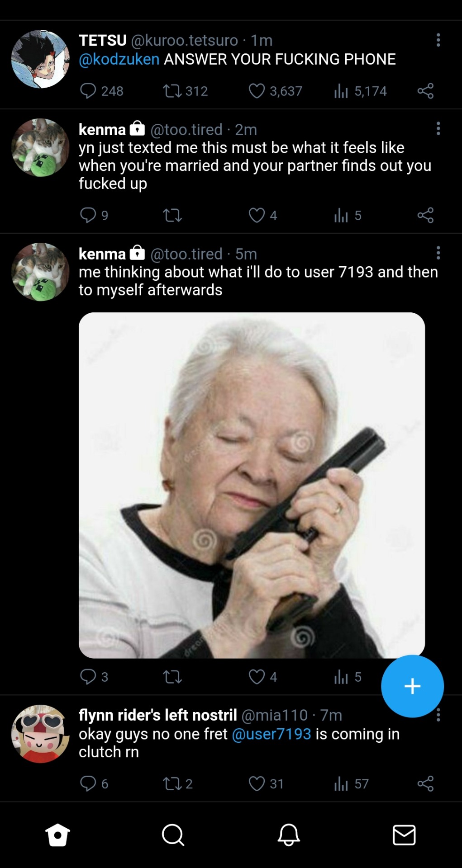The width and height of the screenshot is (462, 868).
Task: Like flynn rider's left nostril tweet
Action: pyautogui.click(x=257, y=783)
